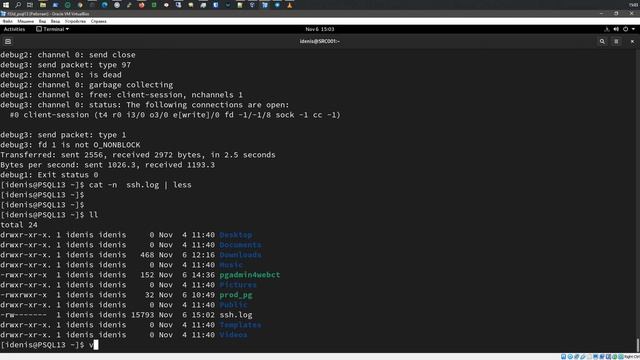640x360 pixels.
Task: Click the terminal search icon
Action: point(602,41)
